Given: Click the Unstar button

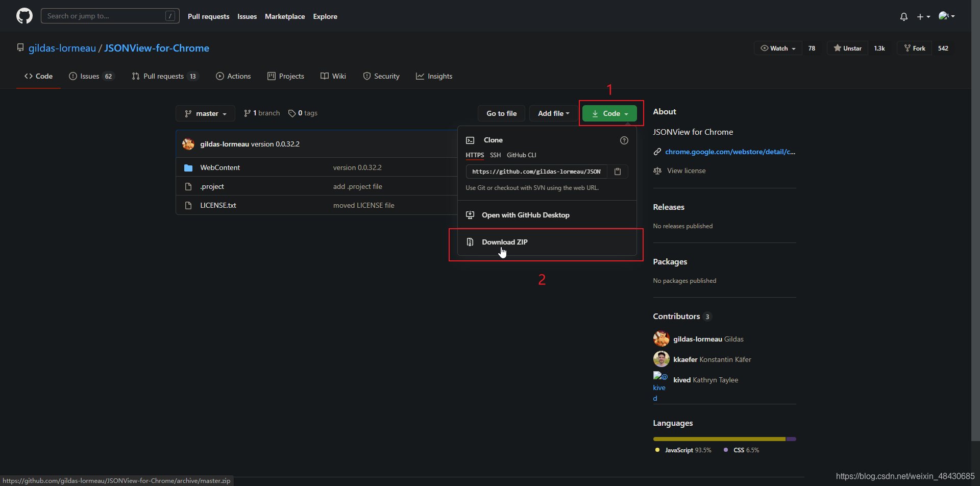Looking at the screenshot, I should pos(847,48).
